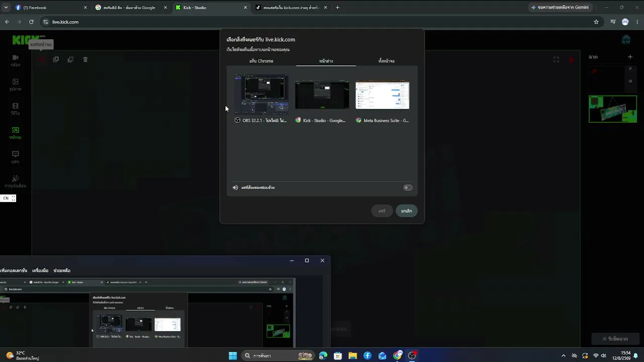Maximize the OBS window
Viewport: 644px width, 362px height.
[307, 260]
